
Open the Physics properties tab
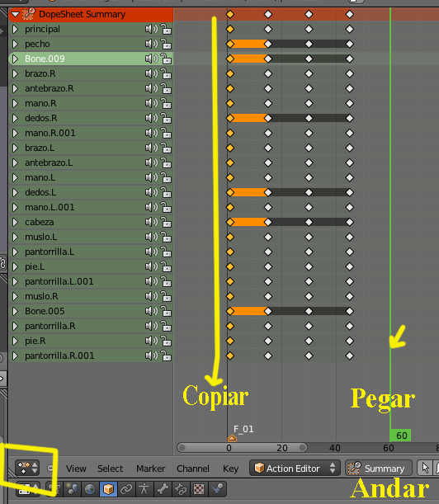click(217, 489)
